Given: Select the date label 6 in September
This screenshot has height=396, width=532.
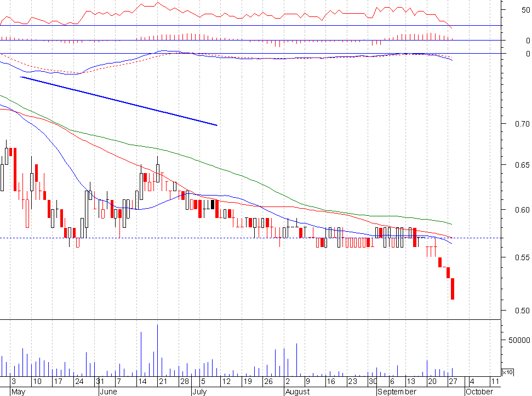Looking at the screenshot, I should [392, 381].
